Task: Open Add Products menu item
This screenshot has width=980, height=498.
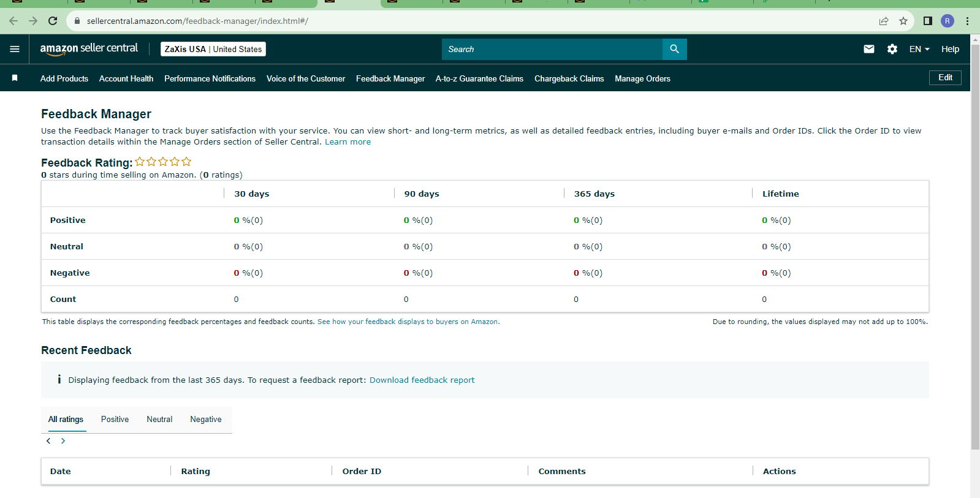Action: tap(64, 78)
